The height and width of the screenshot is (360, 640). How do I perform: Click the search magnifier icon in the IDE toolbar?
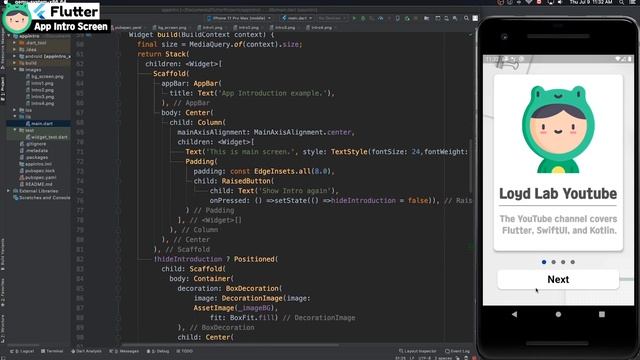pos(466,18)
